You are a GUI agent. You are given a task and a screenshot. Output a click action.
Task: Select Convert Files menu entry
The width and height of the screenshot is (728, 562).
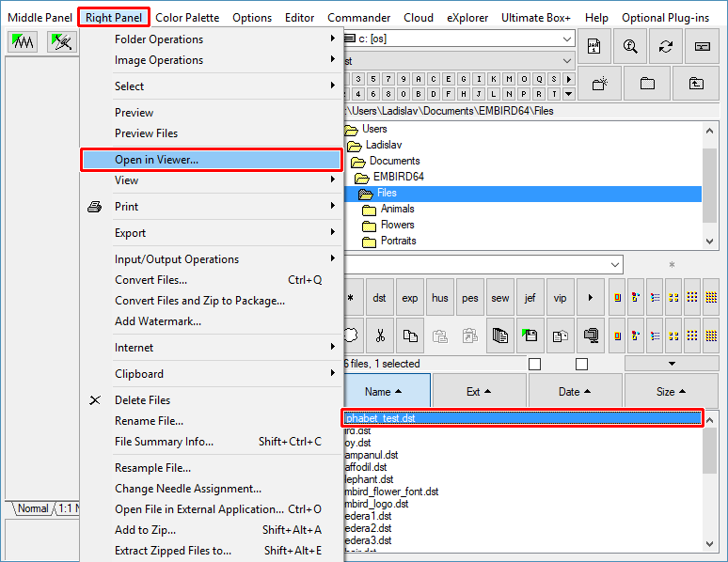(x=212, y=280)
